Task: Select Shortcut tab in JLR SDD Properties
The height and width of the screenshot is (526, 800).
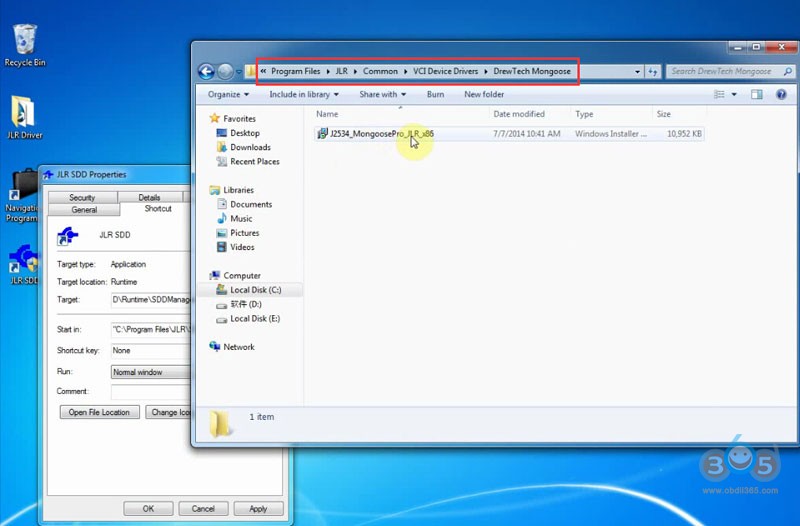Action: pos(158,209)
